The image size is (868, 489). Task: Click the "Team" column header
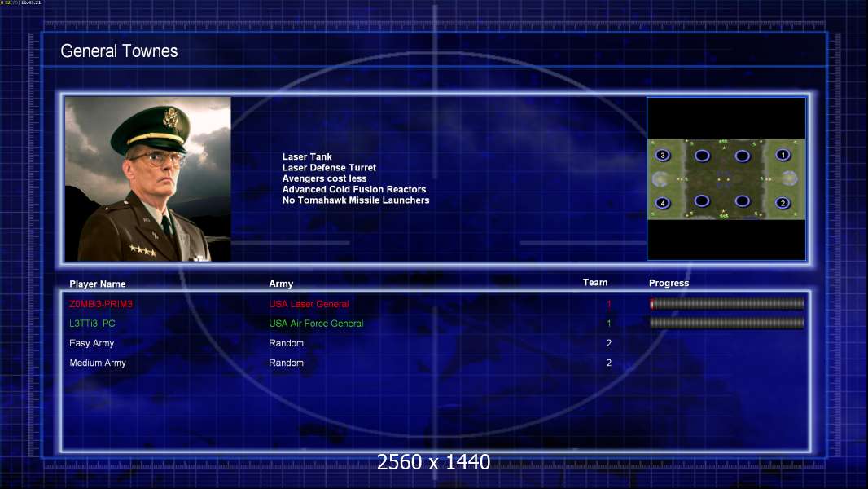(x=595, y=283)
